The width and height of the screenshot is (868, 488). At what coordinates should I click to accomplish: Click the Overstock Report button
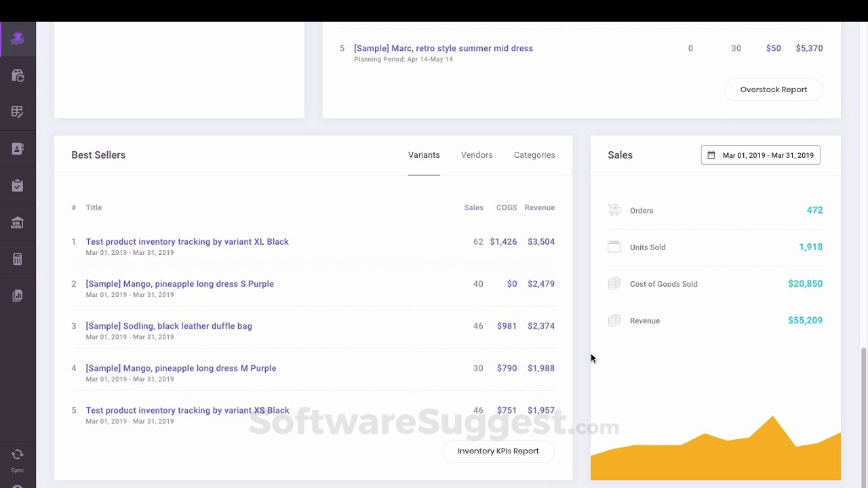(x=773, y=89)
